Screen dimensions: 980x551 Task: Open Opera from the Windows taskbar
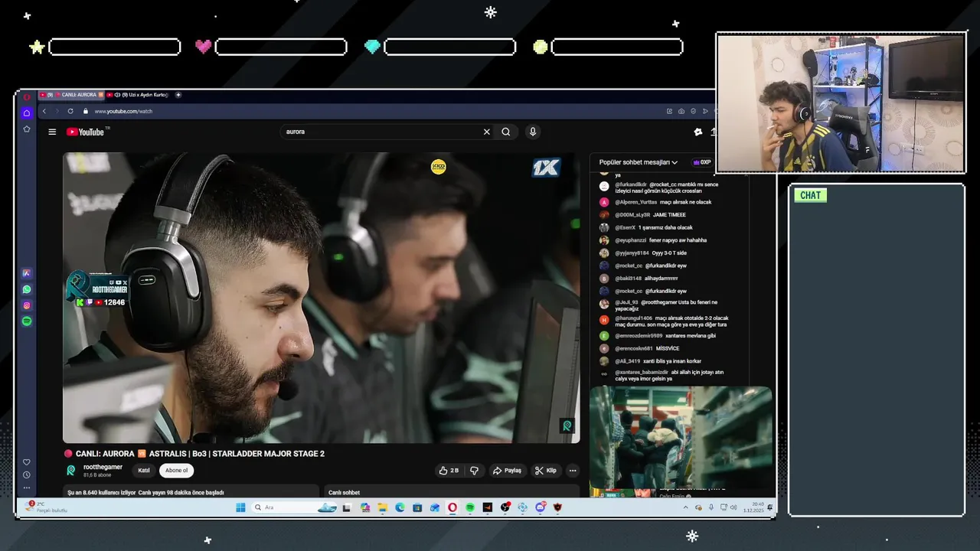pyautogui.click(x=452, y=507)
